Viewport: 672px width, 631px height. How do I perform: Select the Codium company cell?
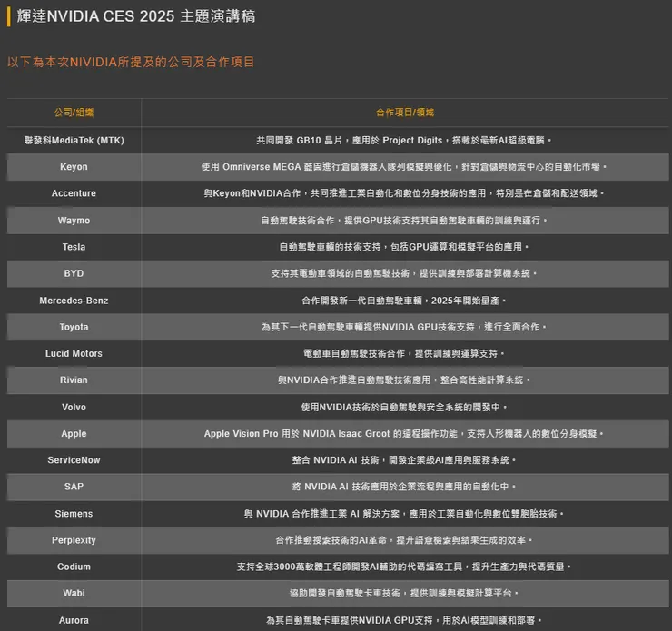74,567
